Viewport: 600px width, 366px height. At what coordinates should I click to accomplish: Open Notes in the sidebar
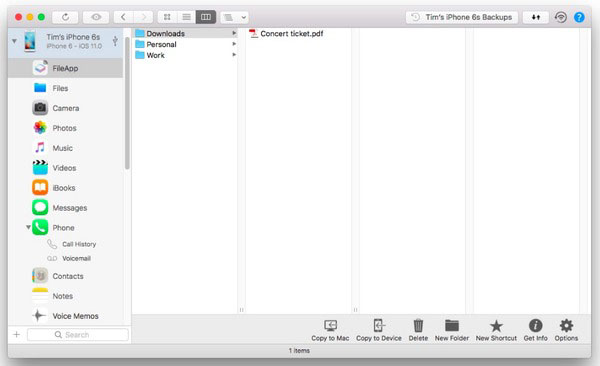click(x=65, y=296)
